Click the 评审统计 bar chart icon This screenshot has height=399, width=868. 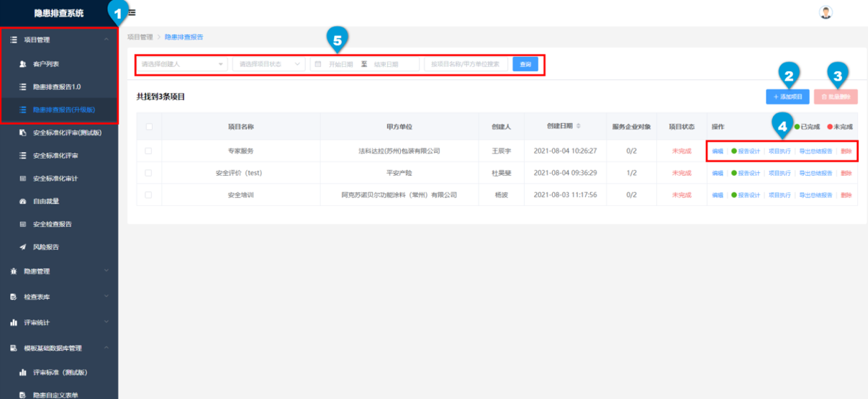14,323
